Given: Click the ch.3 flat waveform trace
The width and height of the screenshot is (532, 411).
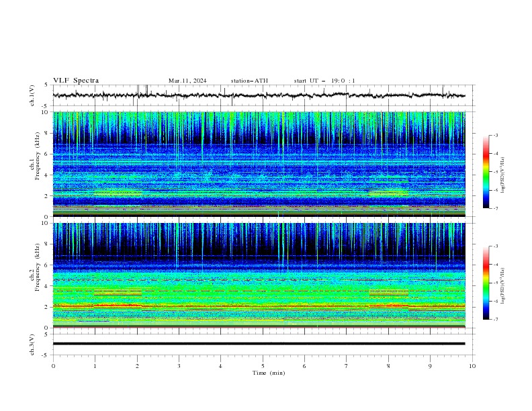Looking at the screenshot, I should [x=259, y=344].
